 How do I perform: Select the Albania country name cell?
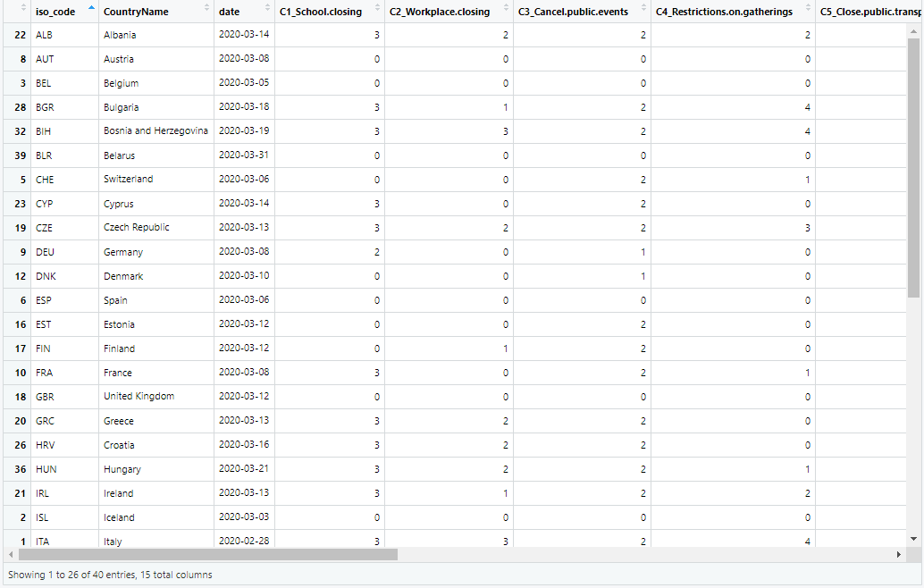120,35
